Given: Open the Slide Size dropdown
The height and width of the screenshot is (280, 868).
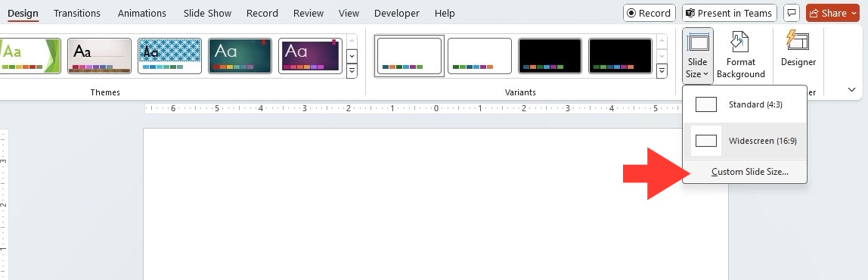Looking at the screenshot, I should tap(697, 55).
